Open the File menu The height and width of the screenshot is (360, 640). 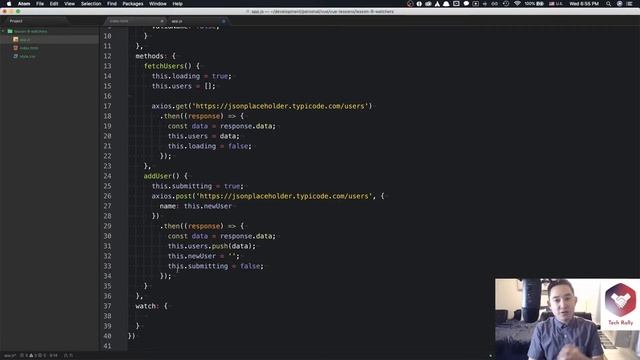pyautogui.click(x=40, y=4)
